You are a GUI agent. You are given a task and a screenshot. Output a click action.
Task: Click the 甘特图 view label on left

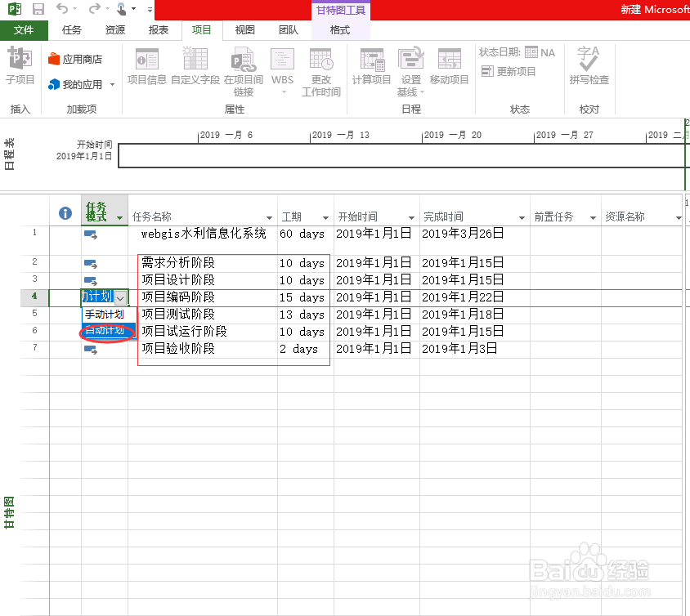(x=9, y=513)
